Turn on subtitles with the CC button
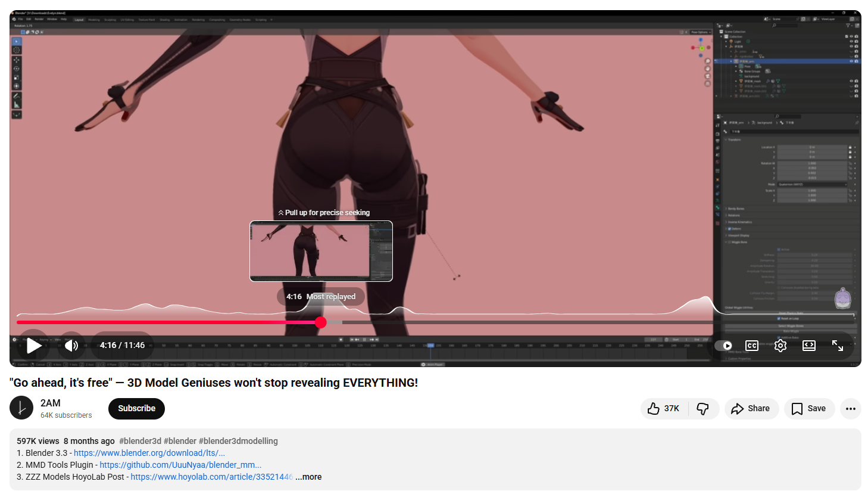Image resolution: width=868 pixels, height=497 pixels. (752, 346)
